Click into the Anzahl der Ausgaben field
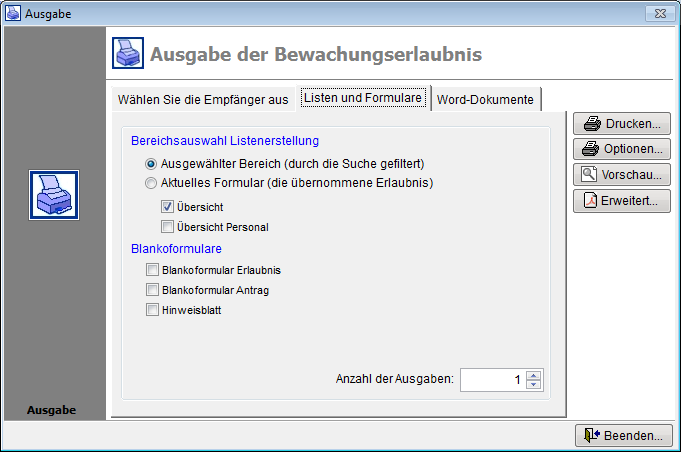This screenshot has height=452, width=681. coord(492,380)
